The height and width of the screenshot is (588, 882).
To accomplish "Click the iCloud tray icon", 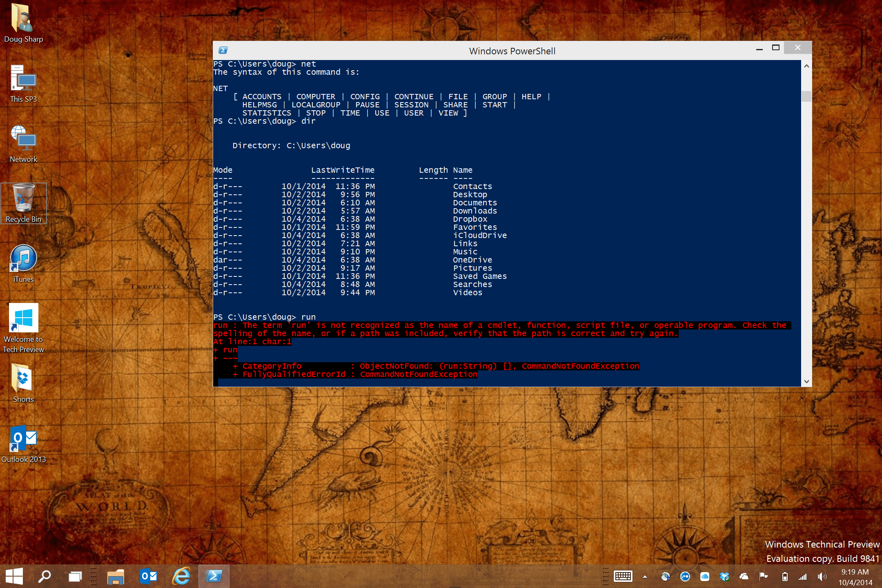I will click(704, 577).
